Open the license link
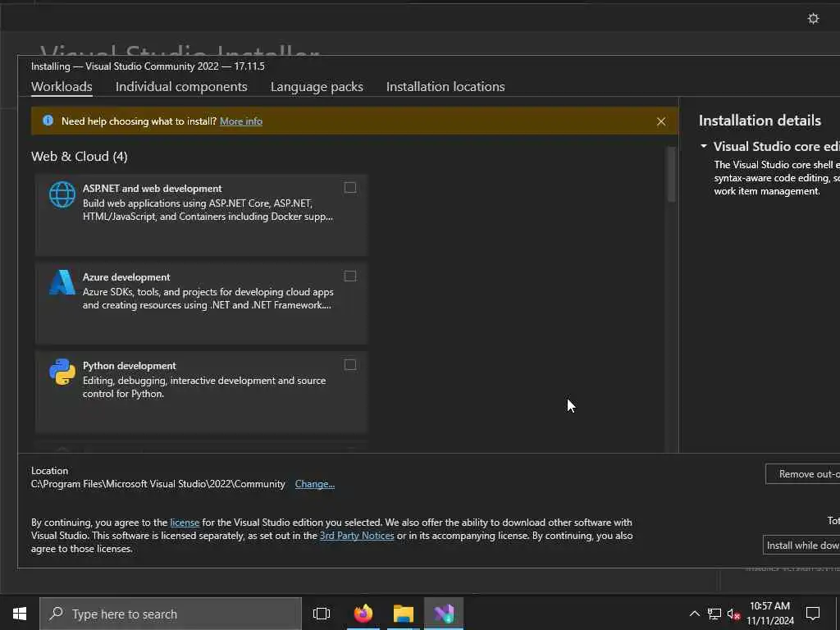Screen dimensions: 840x630 pyautogui.click(x=185, y=523)
